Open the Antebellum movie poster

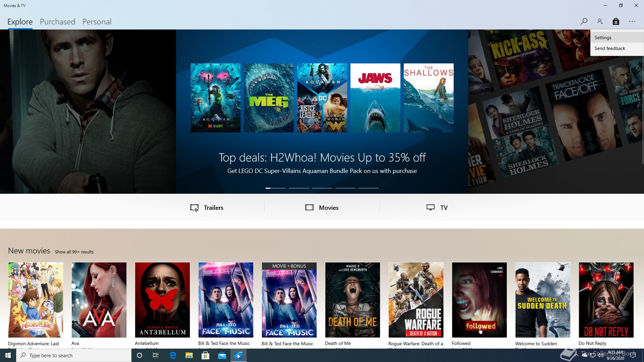[162, 300]
